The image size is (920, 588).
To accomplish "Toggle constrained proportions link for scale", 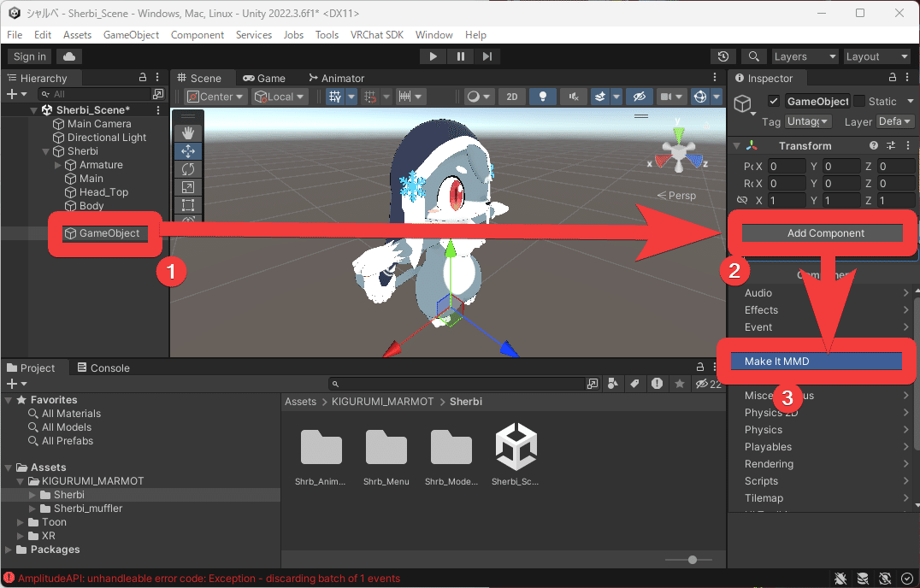I will click(x=741, y=200).
